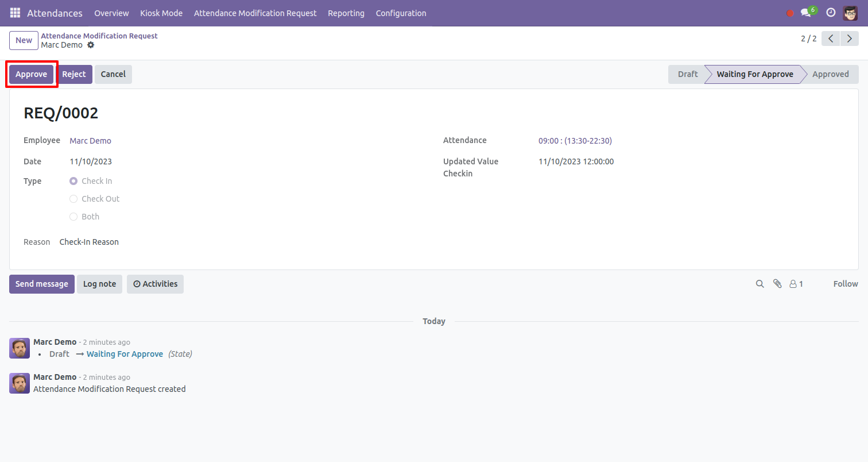Image resolution: width=868 pixels, height=462 pixels.
Task: Click Attendance Modification Request breadcrumb link
Action: pos(99,36)
